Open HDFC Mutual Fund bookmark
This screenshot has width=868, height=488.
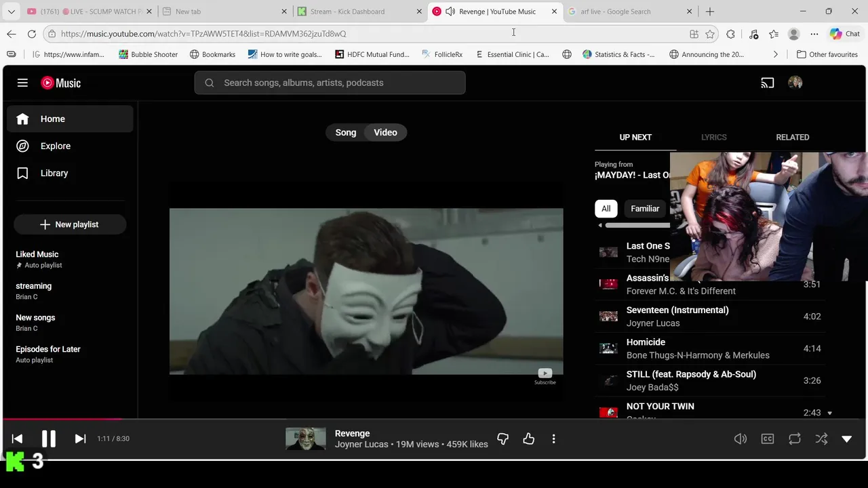coord(372,54)
